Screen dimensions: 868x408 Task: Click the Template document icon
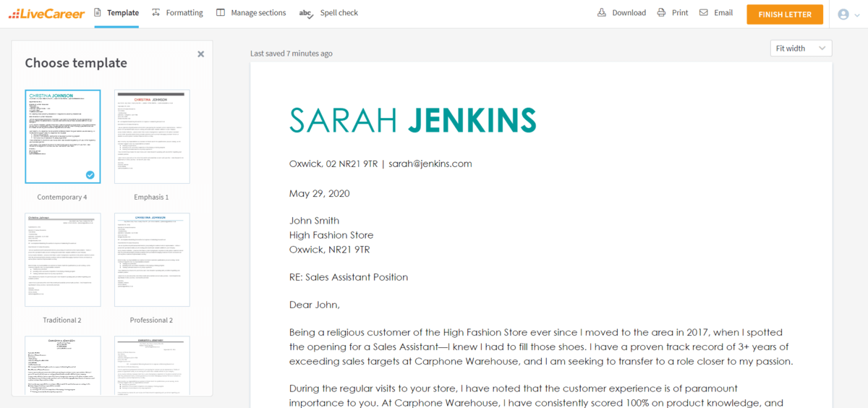click(98, 13)
